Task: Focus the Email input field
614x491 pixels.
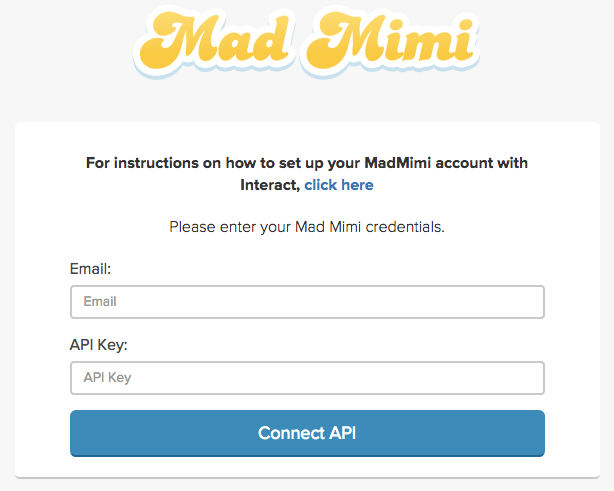Action: (307, 302)
